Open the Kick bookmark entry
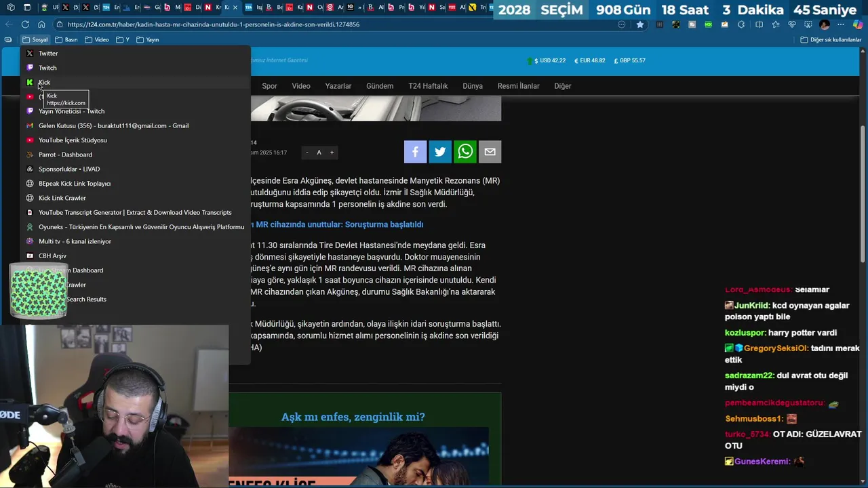The width and height of the screenshot is (868, 488). click(x=136, y=82)
